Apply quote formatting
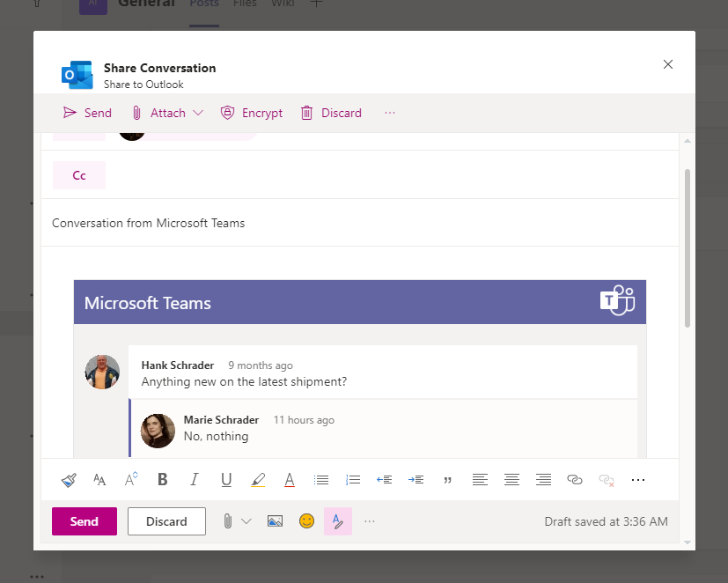728x583 pixels. coord(447,480)
